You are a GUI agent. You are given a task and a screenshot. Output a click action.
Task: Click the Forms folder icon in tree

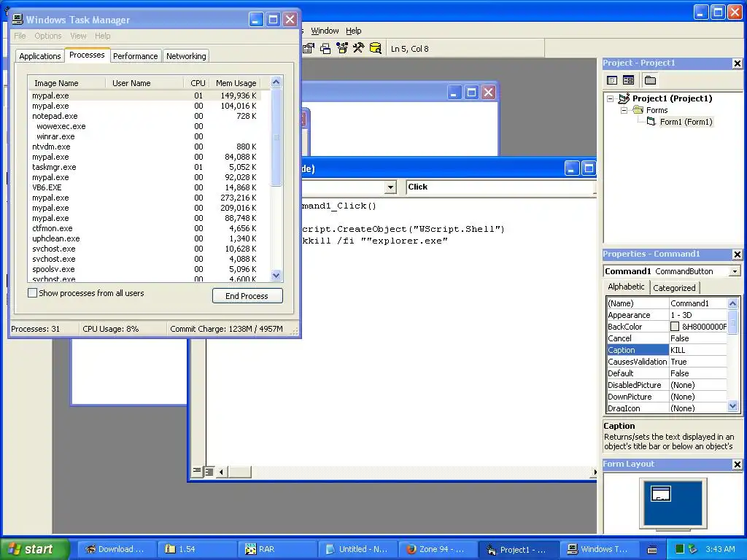[638, 110]
